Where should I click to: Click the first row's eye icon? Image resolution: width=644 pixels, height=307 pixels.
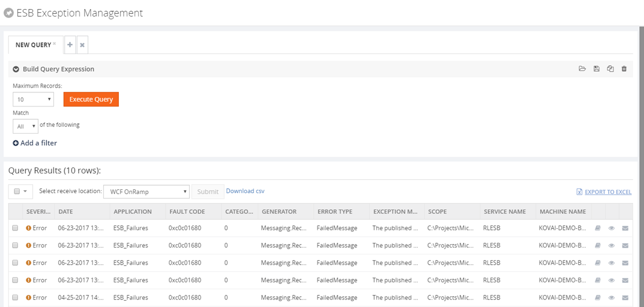tap(611, 228)
